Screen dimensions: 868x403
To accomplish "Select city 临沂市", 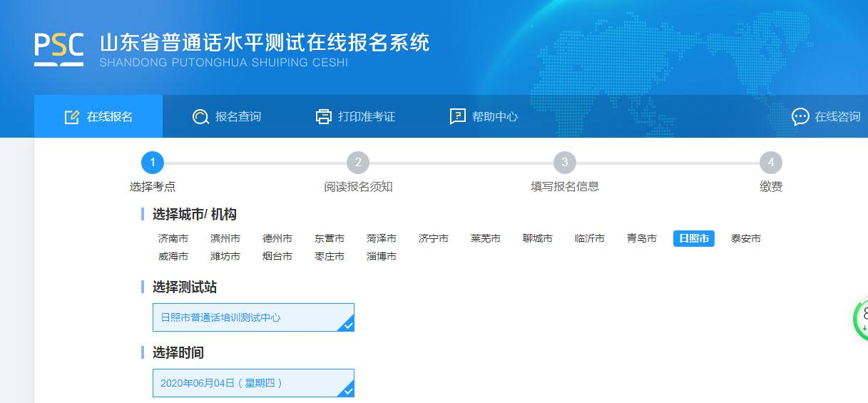I will [x=590, y=238].
